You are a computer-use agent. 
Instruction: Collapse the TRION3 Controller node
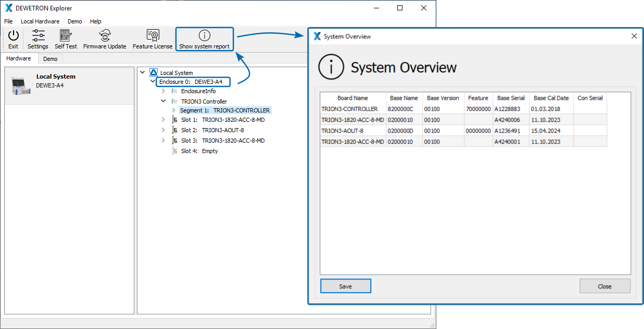(163, 101)
